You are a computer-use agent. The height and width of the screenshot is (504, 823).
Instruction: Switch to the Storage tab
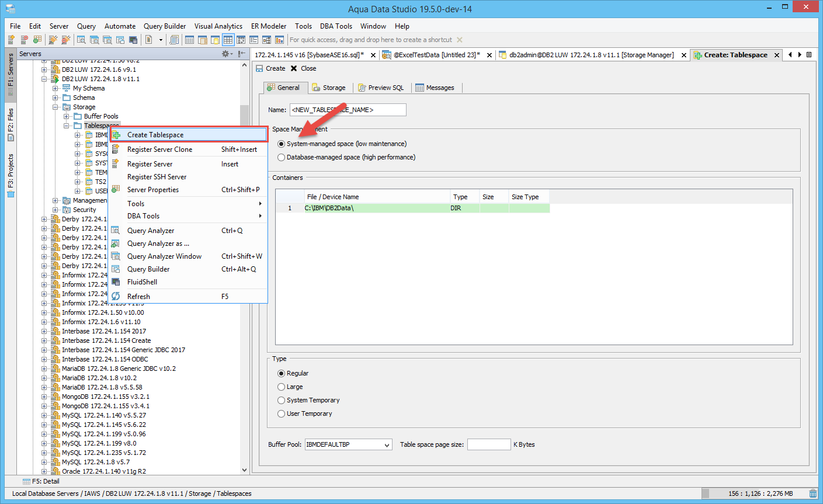(329, 88)
